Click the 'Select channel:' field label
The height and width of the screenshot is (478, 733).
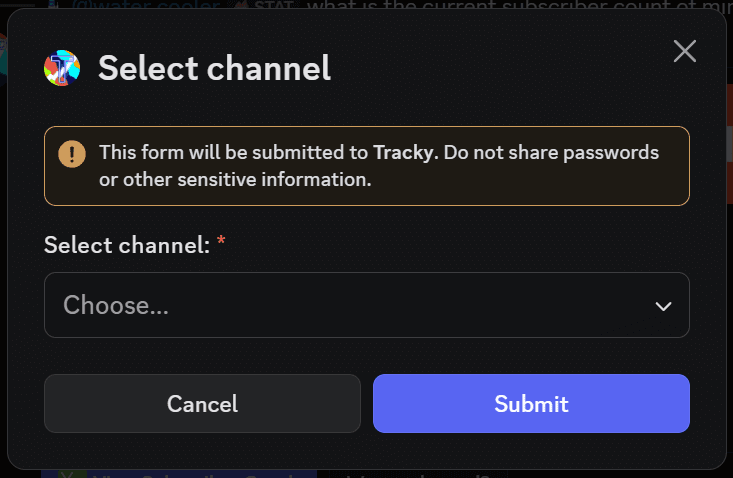tap(127, 243)
